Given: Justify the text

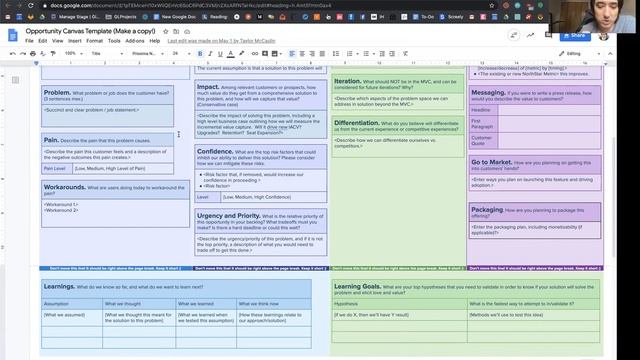Looking at the screenshot, I should click(322, 53).
